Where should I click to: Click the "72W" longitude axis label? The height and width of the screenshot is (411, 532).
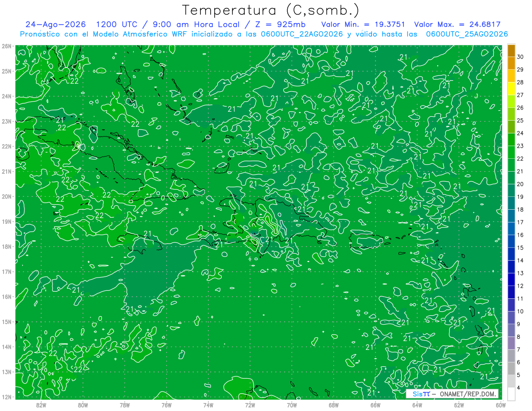(250, 405)
